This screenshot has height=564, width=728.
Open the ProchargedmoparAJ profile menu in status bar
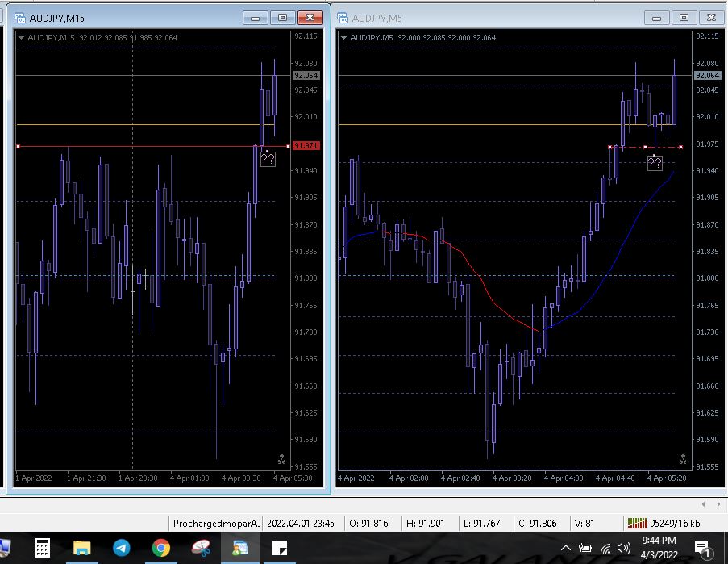[x=217, y=524]
